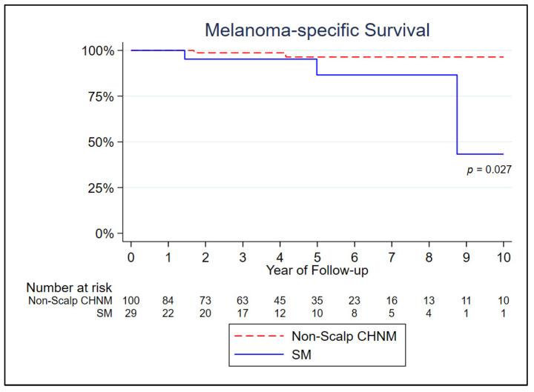Click SM at-risk value 29
This screenshot has width=534, height=392.
click(131, 313)
